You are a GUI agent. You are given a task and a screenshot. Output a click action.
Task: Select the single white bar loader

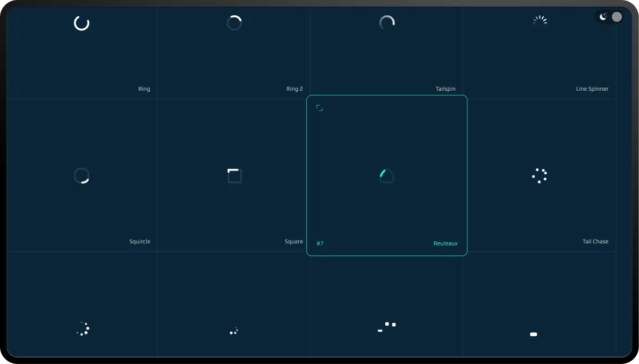coord(534,334)
